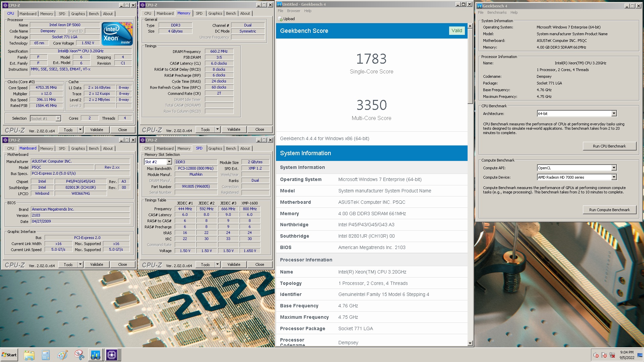Click the CPU-Z title icon in Memory window
644x362 pixels.
click(143, 5)
